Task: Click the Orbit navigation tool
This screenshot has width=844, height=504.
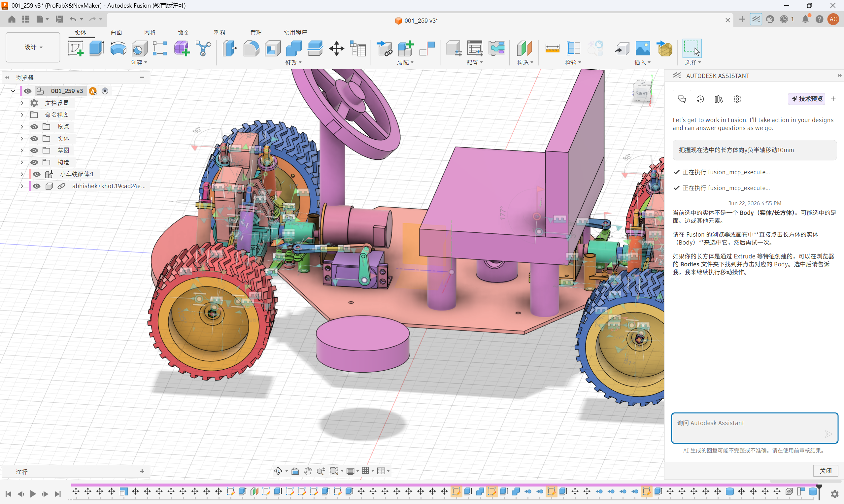Action: [x=278, y=471]
